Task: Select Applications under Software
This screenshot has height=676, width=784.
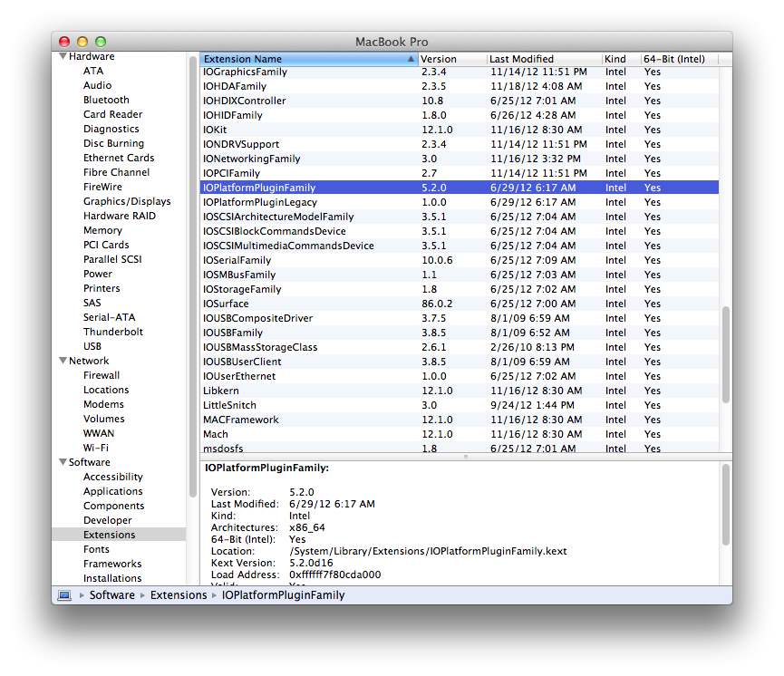Action: 112,491
